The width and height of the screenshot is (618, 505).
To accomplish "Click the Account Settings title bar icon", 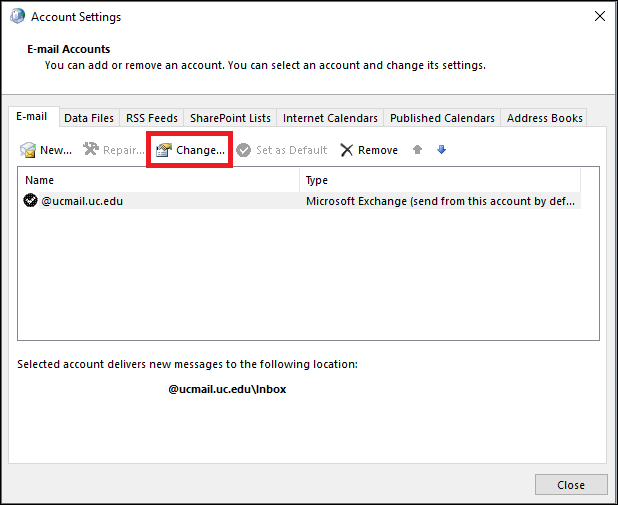I will pos(17,17).
